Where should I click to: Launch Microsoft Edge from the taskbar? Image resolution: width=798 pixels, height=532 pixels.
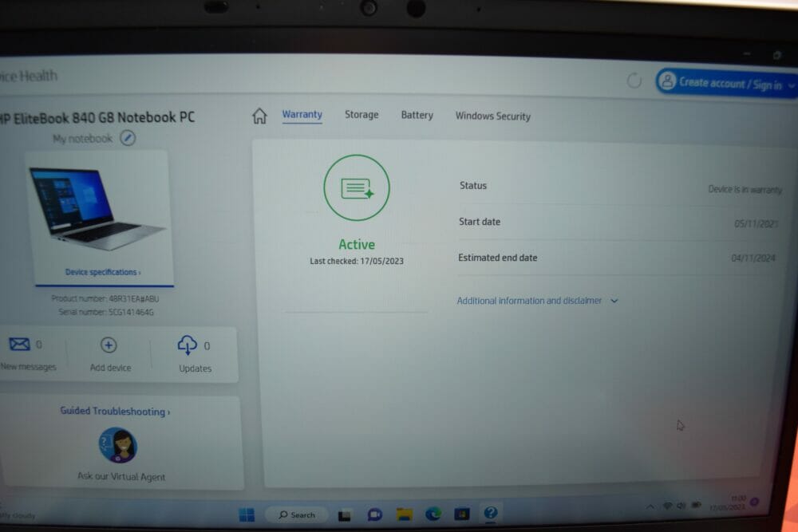click(433, 514)
